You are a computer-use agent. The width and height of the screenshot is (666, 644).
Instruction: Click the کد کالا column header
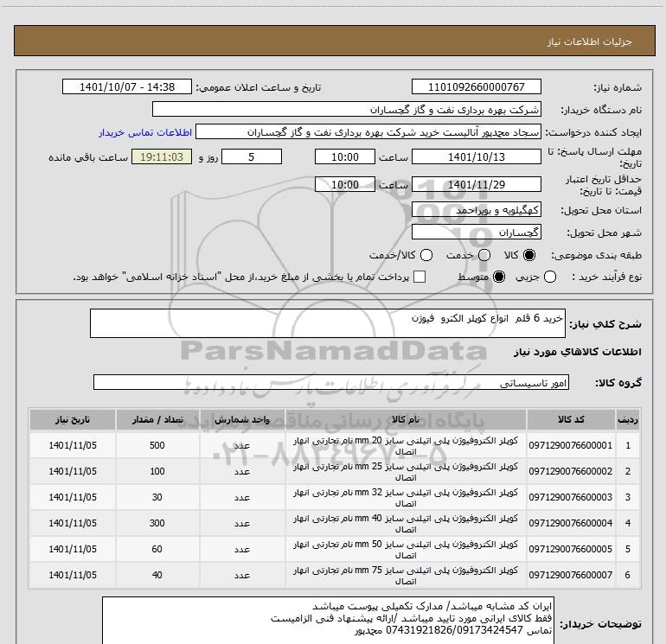571,420
